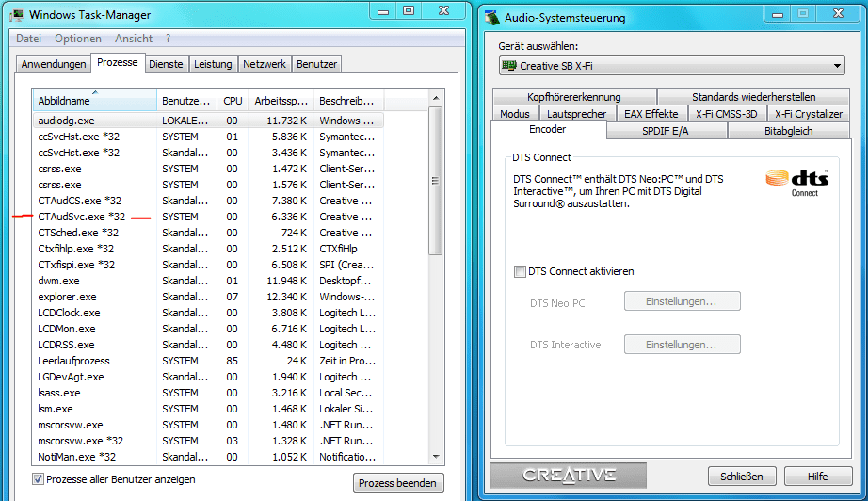Switch to the Dienste tab

[x=166, y=64]
